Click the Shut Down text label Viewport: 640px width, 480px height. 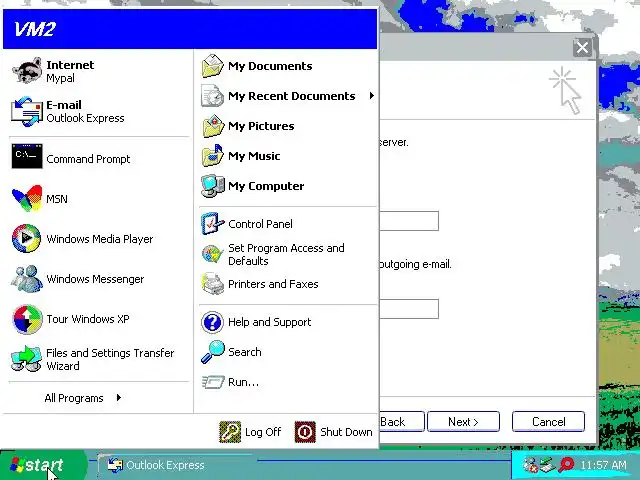346,432
